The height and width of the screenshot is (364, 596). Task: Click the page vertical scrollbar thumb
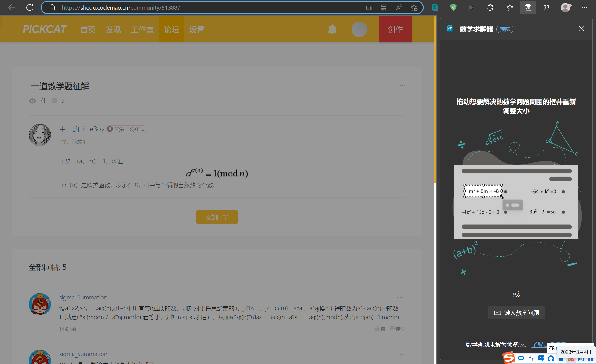click(435, 99)
